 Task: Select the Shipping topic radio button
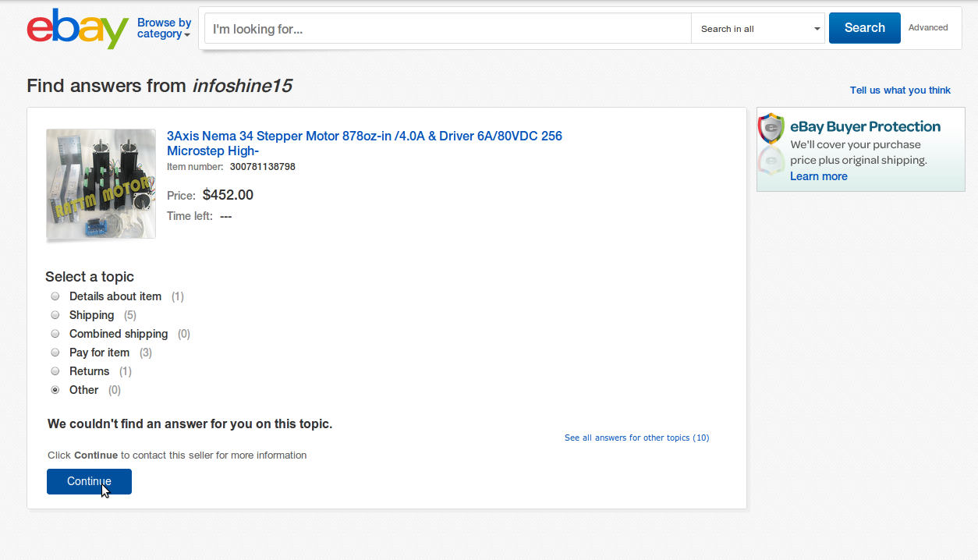(55, 315)
